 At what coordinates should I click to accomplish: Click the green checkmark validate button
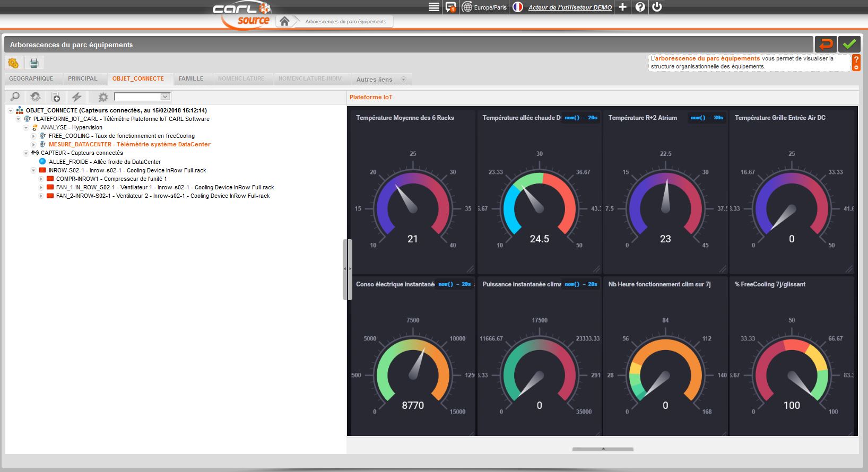849,44
